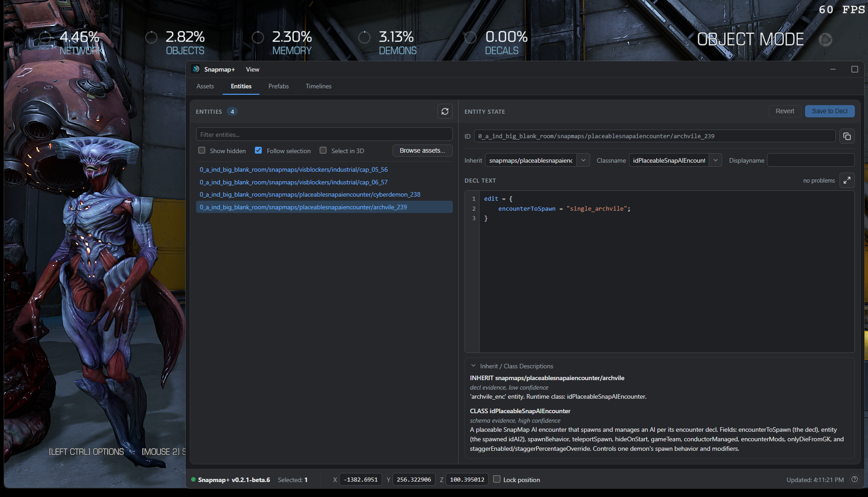
Task: Click the entity ID field
Action: 654,136
